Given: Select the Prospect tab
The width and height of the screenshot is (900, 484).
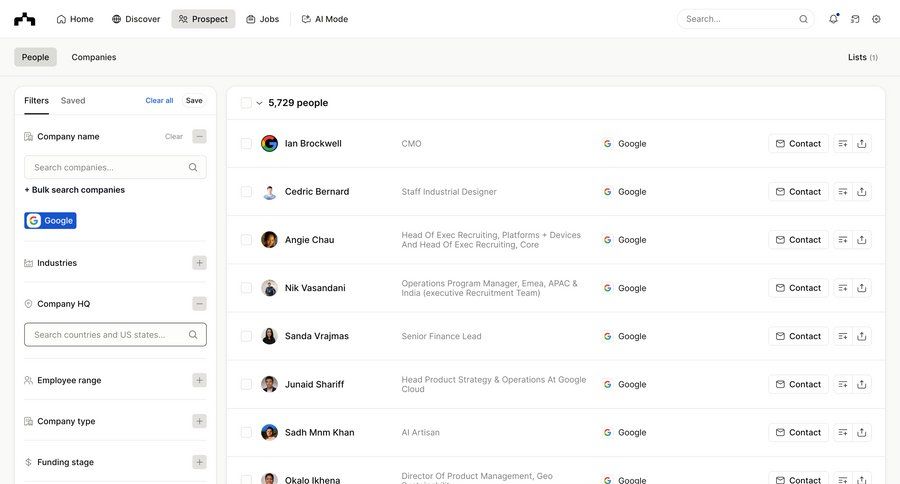Looking at the screenshot, I should pos(203,19).
